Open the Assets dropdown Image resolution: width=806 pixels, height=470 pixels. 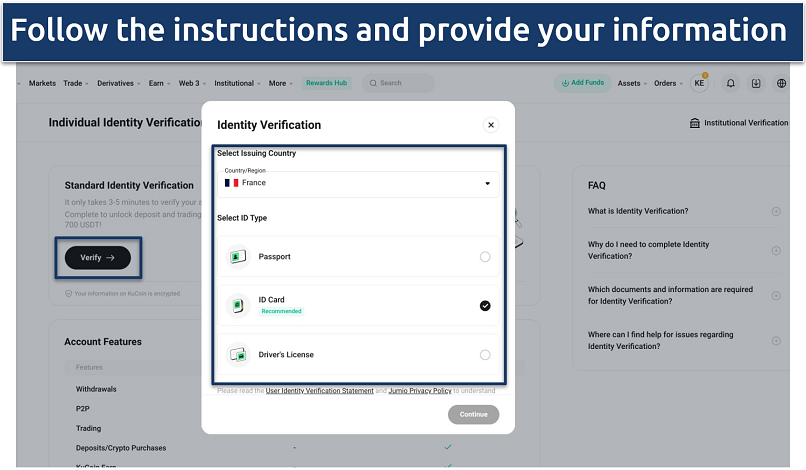click(632, 83)
